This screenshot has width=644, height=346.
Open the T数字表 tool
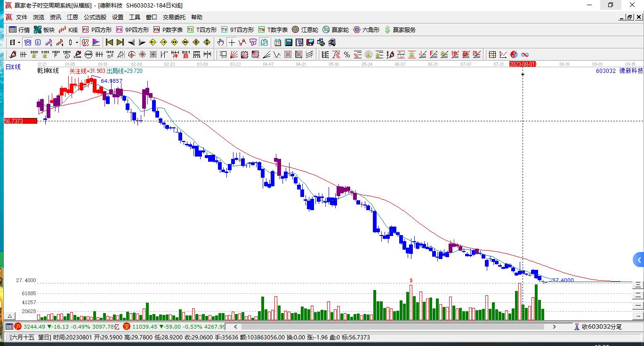pyautogui.click(x=273, y=30)
